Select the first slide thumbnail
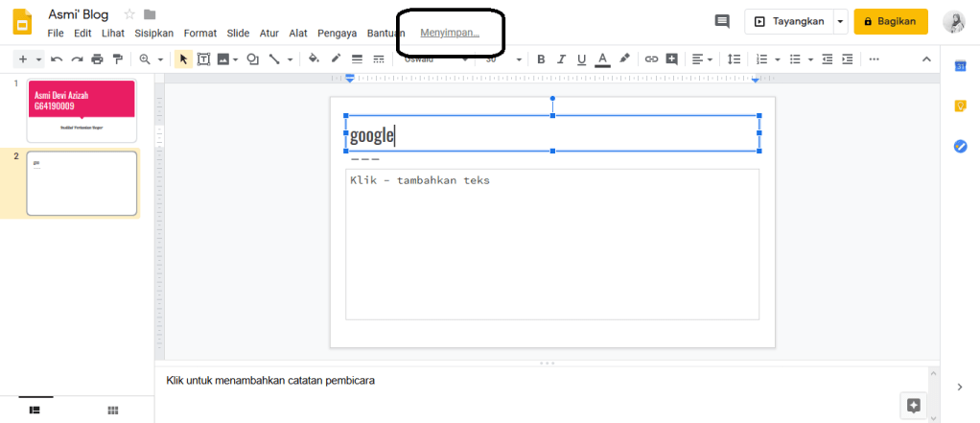 (82, 110)
